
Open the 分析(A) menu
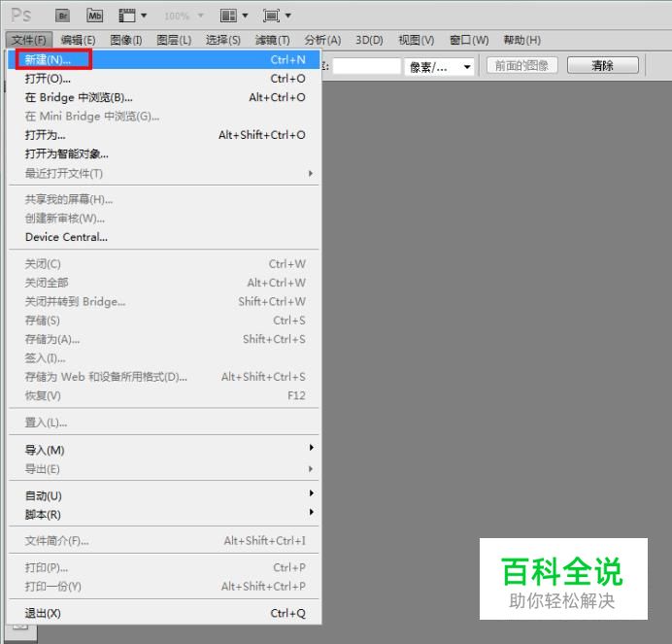click(x=322, y=40)
